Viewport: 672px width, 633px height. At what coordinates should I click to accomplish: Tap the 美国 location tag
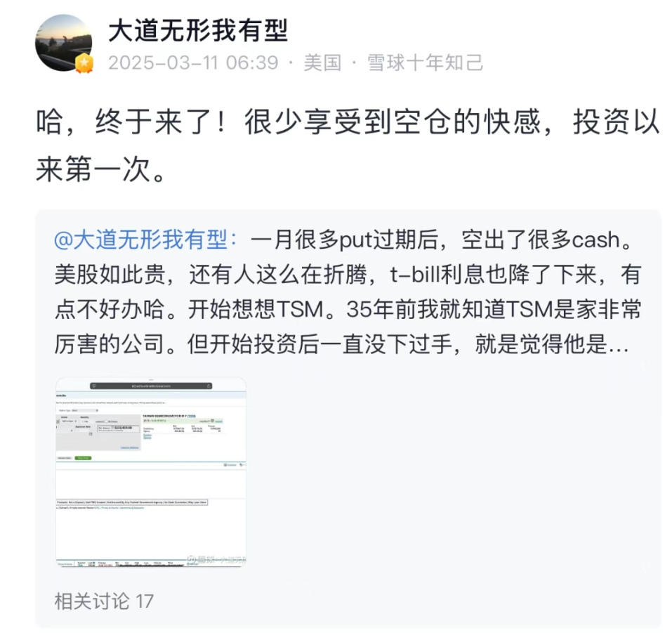click(x=322, y=63)
